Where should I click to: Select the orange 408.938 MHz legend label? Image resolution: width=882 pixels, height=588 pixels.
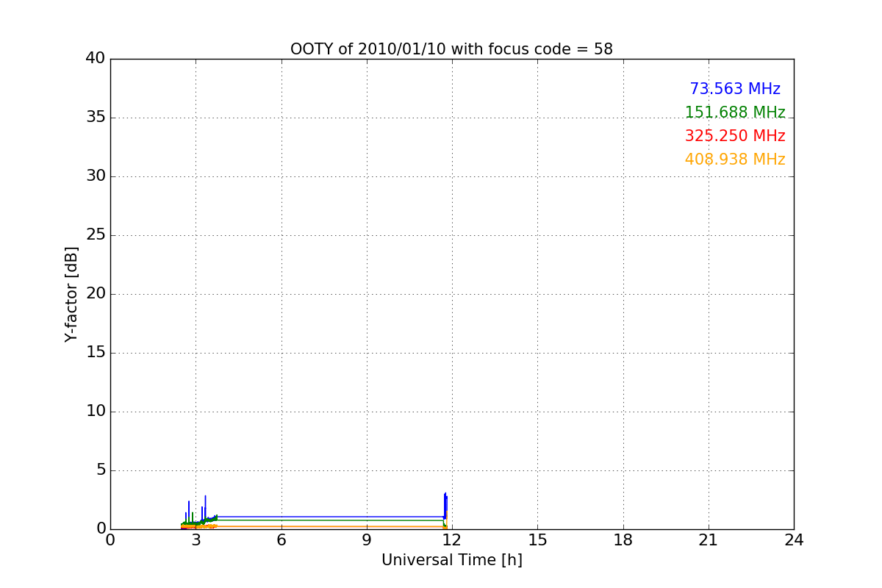[x=735, y=159]
